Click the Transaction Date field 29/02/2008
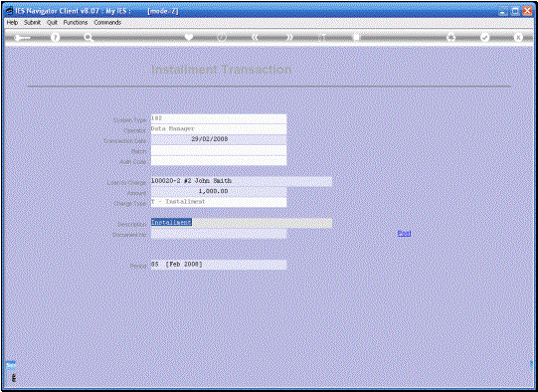Image resolution: width=538 pixels, height=392 pixels. pos(219,139)
